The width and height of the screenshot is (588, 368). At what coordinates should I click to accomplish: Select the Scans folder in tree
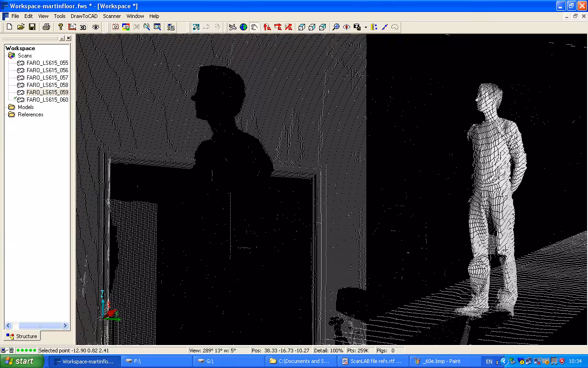coord(25,56)
